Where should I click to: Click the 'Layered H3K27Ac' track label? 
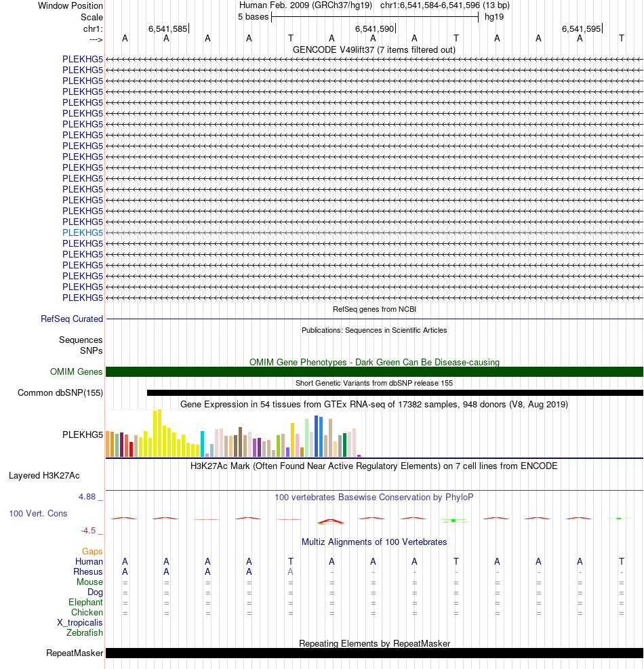tap(44, 475)
